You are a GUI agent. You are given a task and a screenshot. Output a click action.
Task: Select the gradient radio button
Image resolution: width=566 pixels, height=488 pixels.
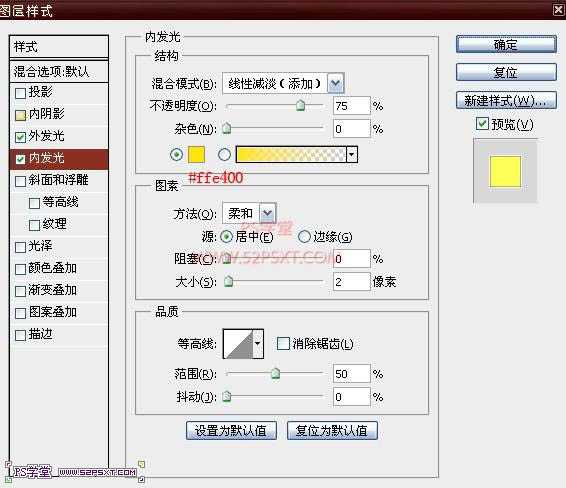click(224, 155)
